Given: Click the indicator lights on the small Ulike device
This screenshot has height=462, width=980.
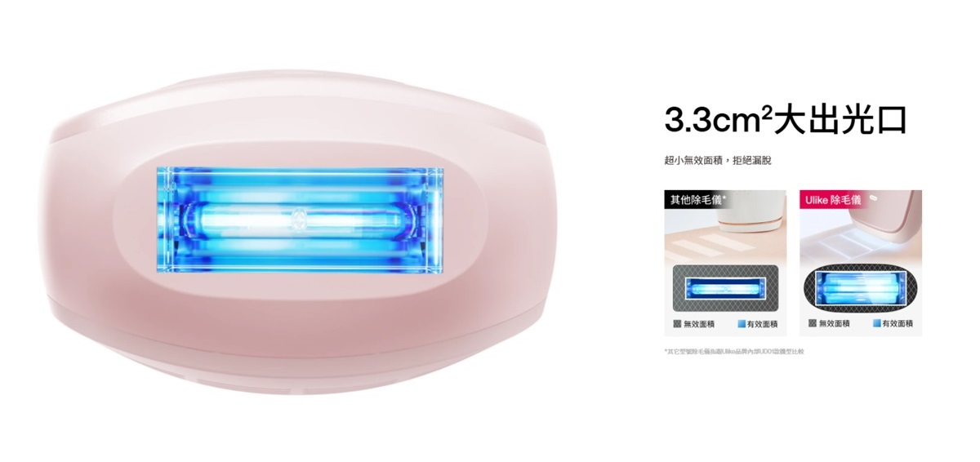Looking at the screenshot, I should pos(875,198).
